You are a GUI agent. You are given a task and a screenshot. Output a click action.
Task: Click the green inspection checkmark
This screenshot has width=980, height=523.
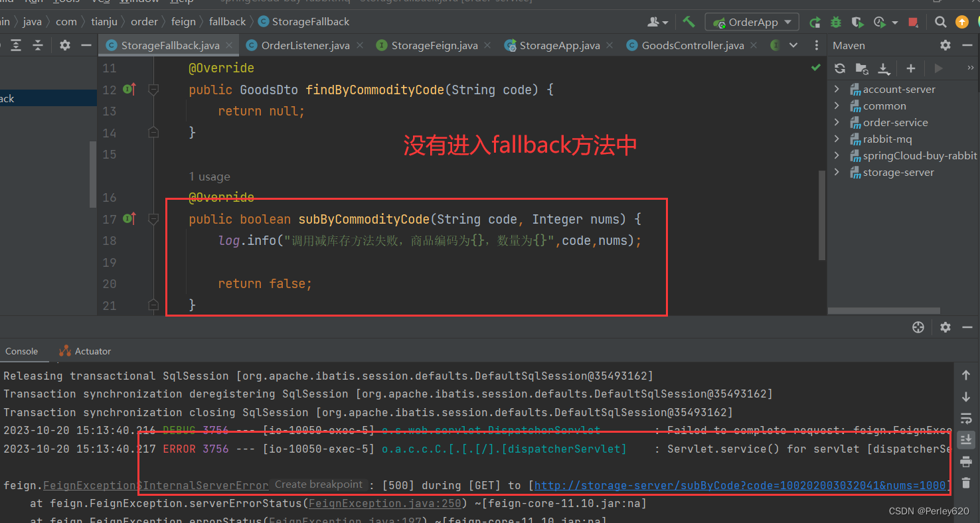pos(815,68)
